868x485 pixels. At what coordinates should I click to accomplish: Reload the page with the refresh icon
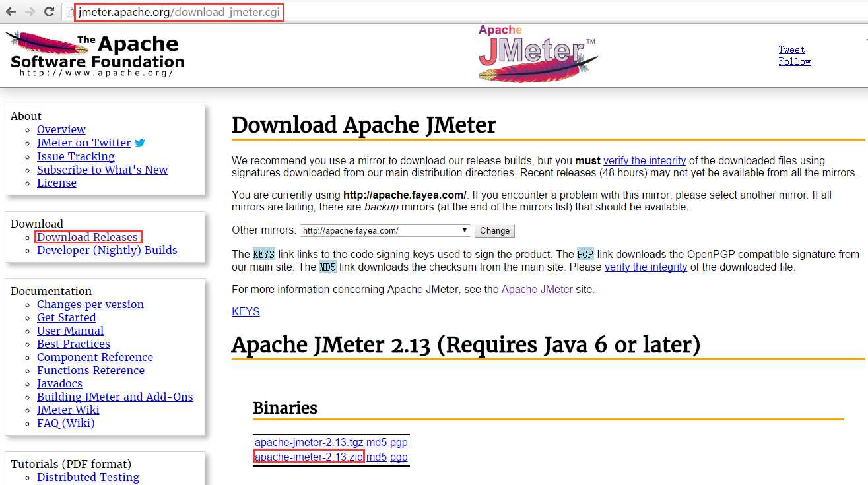click(49, 12)
